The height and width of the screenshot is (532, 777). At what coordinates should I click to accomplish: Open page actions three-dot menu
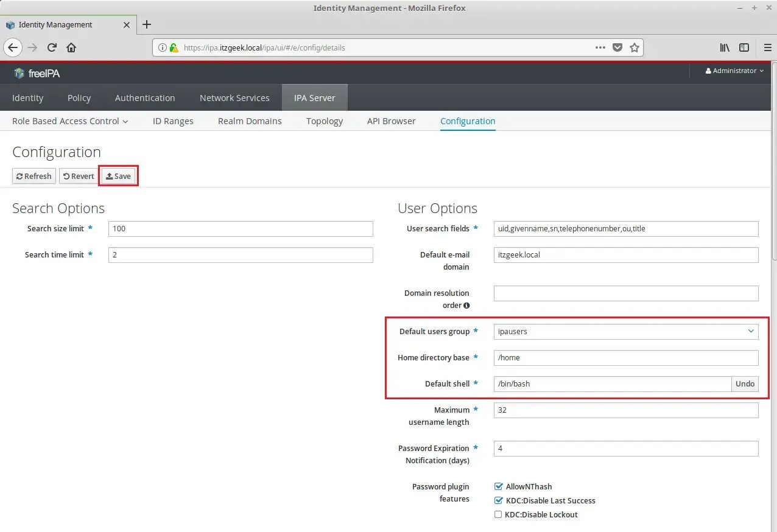600,47
